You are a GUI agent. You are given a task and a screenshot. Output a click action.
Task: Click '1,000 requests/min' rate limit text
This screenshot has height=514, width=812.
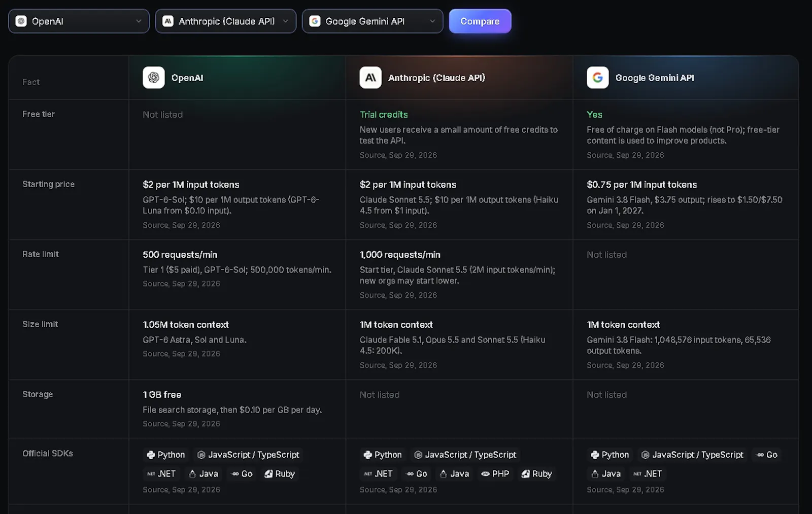pos(400,255)
